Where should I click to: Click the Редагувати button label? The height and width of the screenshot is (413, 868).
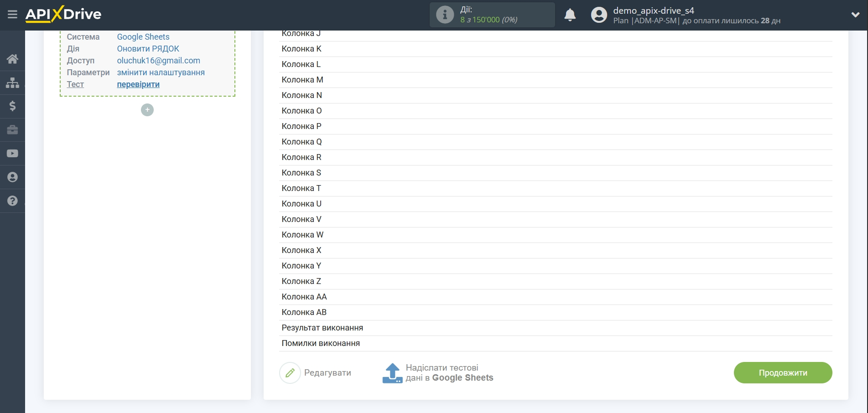point(327,373)
